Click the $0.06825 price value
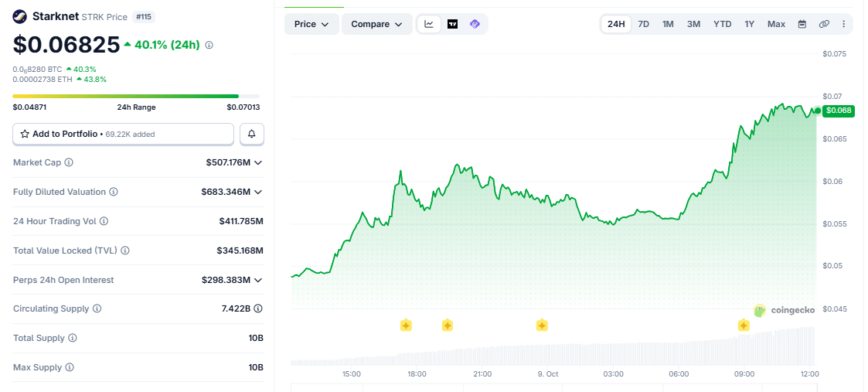The image size is (868, 392). click(66, 45)
